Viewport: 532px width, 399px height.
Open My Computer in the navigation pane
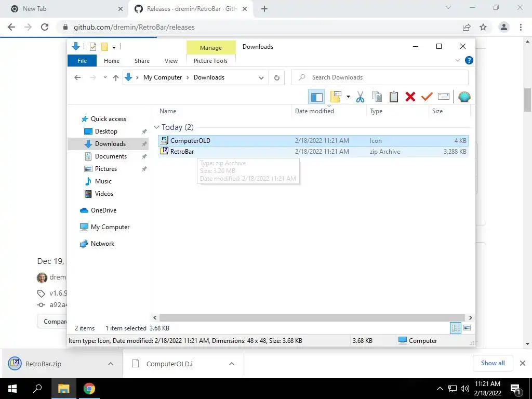110,227
